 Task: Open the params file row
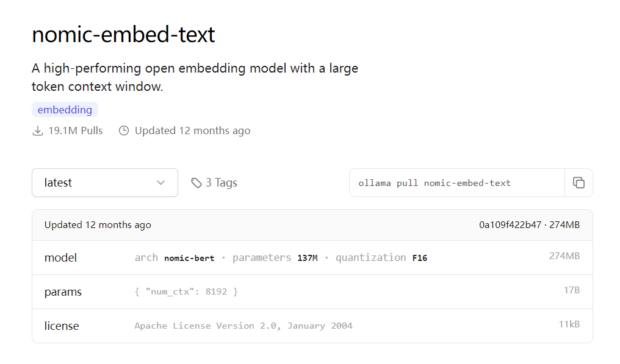coord(63,292)
